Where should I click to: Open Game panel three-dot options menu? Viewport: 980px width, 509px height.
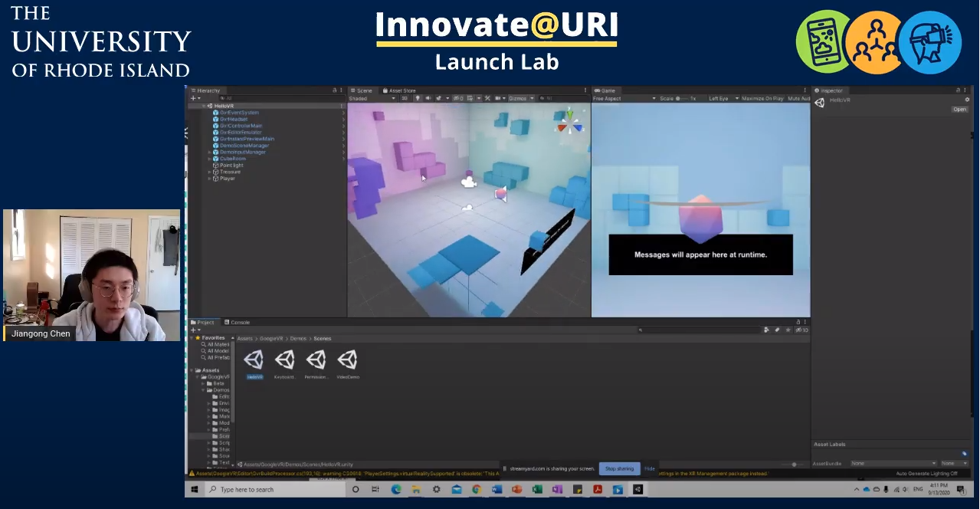coord(805,90)
